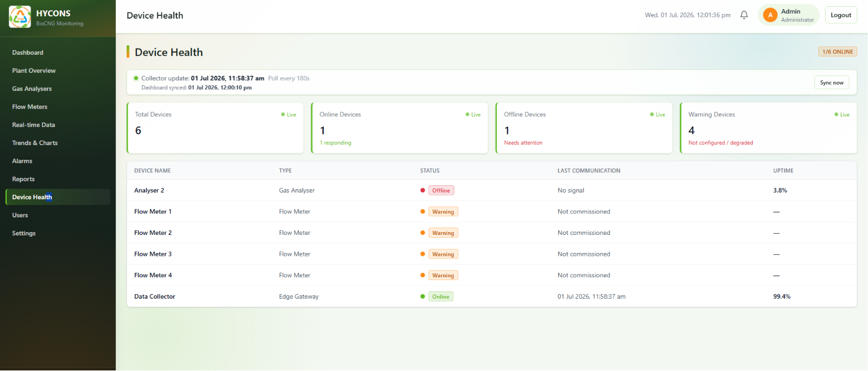Select the Flow Meter 1 device name
Viewport: 868px width, 371px height.
tap(153, 212)
